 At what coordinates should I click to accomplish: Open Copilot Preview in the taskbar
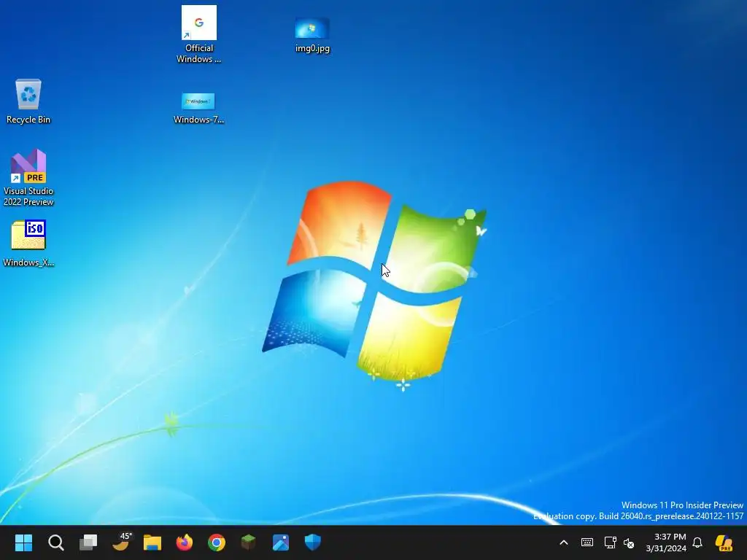point(724,542)
